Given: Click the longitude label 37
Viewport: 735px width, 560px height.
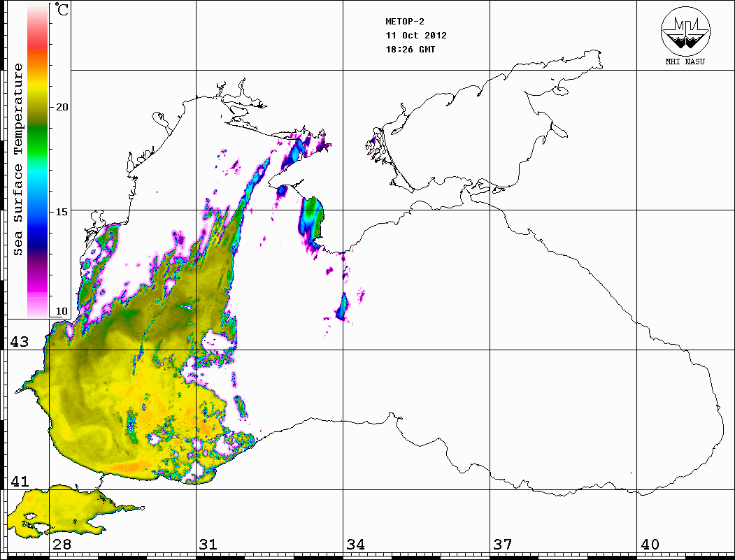Looking at the screenshot, I should click(503, 545).
